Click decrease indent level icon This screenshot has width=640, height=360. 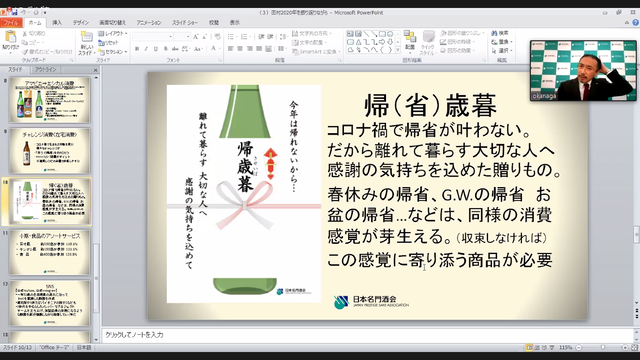[261, 37]
